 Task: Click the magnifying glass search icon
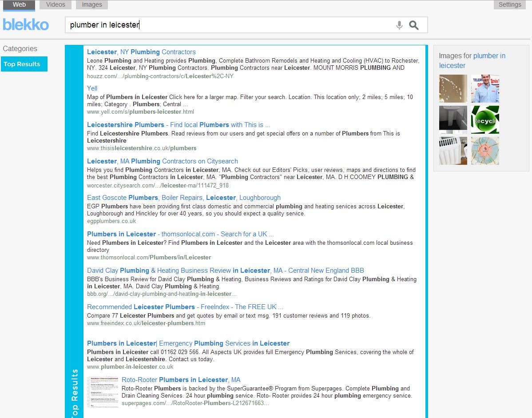point(414,25)
